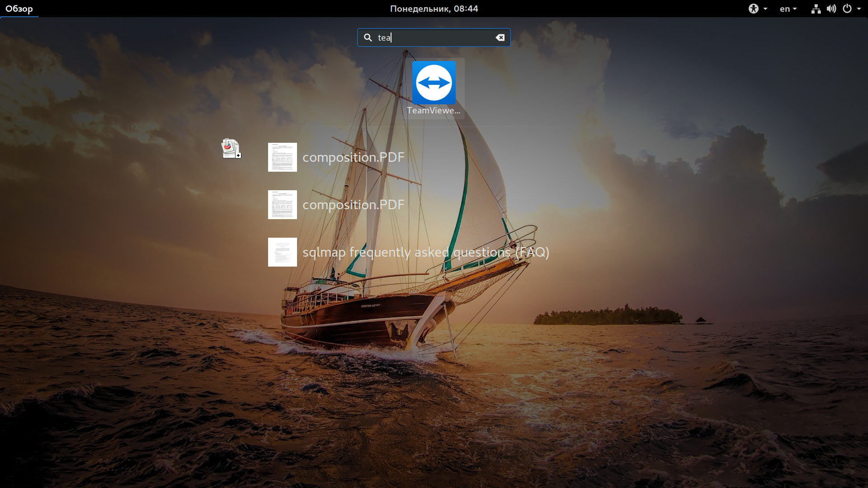Click the Обзор activities button
The image size is (868, 488).
pos(19,9)
